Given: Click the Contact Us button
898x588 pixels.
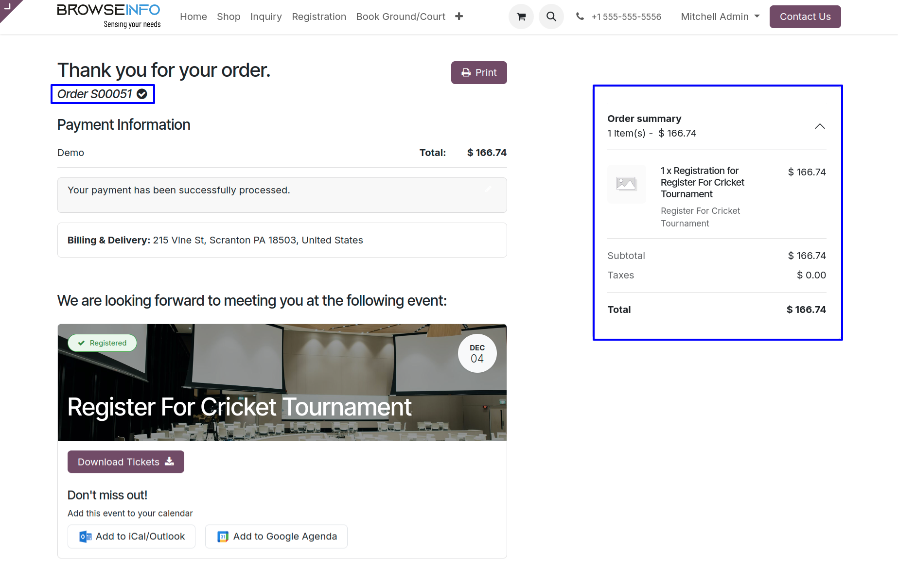Looking at the screenshot, I should (805, 17).
